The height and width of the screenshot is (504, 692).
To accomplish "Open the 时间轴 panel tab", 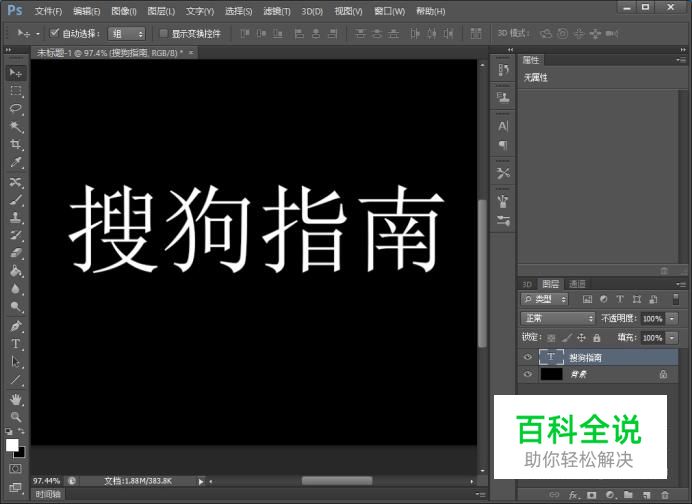I will point(48,494).
